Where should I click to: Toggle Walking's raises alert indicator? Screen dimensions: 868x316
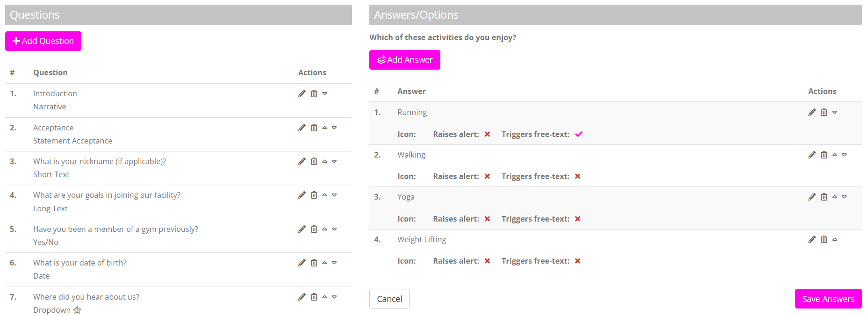487,176
